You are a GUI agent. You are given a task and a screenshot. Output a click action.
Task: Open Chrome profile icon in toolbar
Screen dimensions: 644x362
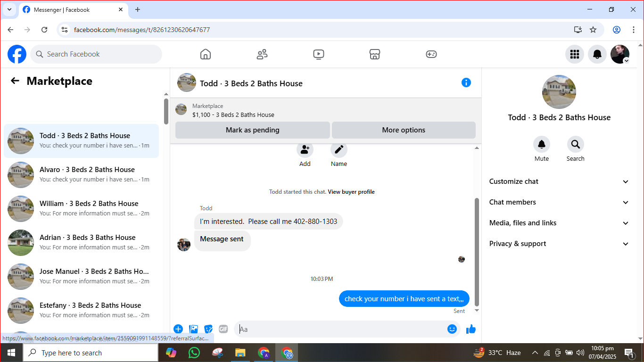617,30
